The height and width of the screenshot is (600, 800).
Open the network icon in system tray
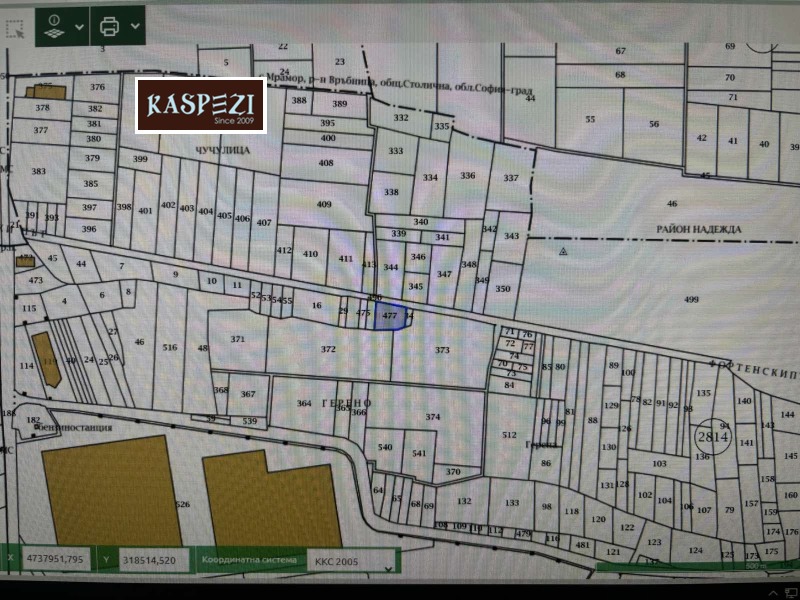pyautogui.click(x=793, y=594)
